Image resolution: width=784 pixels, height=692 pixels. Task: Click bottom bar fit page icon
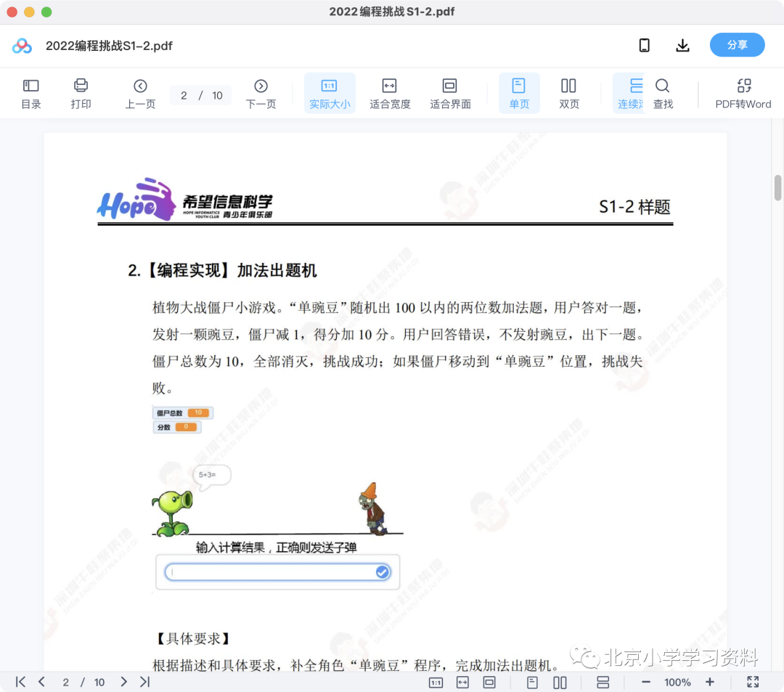(489, 683)
